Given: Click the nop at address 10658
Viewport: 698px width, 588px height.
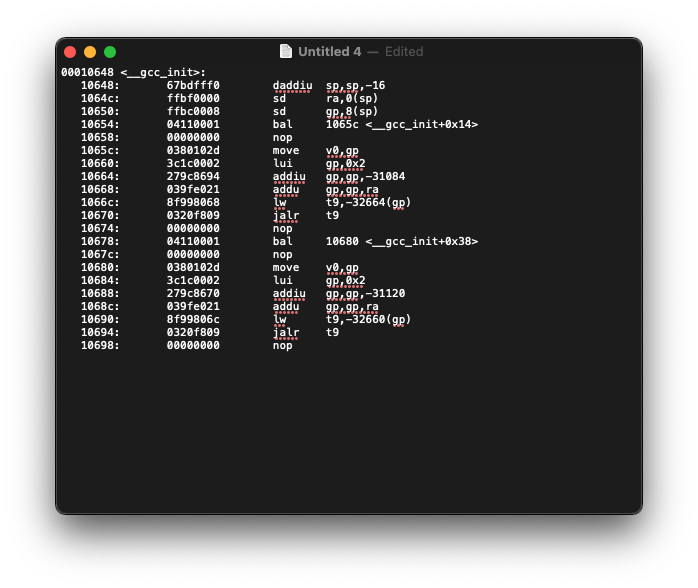Looking at the screenshot, I should (x=282, y=138).
